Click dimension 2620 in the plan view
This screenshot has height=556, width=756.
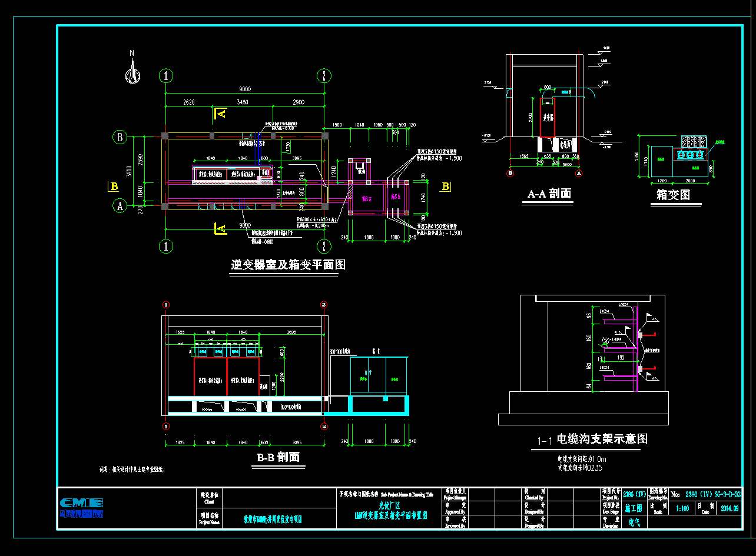[x=188, y=102]
